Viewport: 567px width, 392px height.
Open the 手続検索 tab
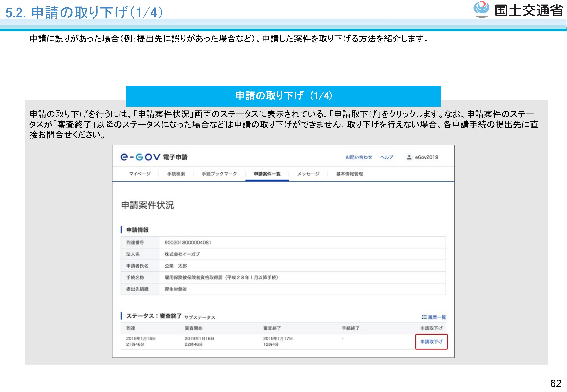click(x=176, y=174)
